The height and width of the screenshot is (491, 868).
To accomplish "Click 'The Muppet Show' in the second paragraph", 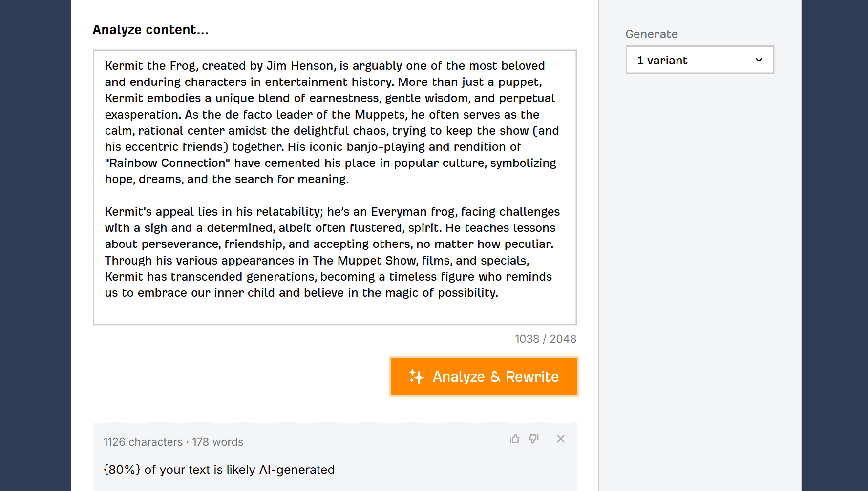I will click(x=364, y=261).
